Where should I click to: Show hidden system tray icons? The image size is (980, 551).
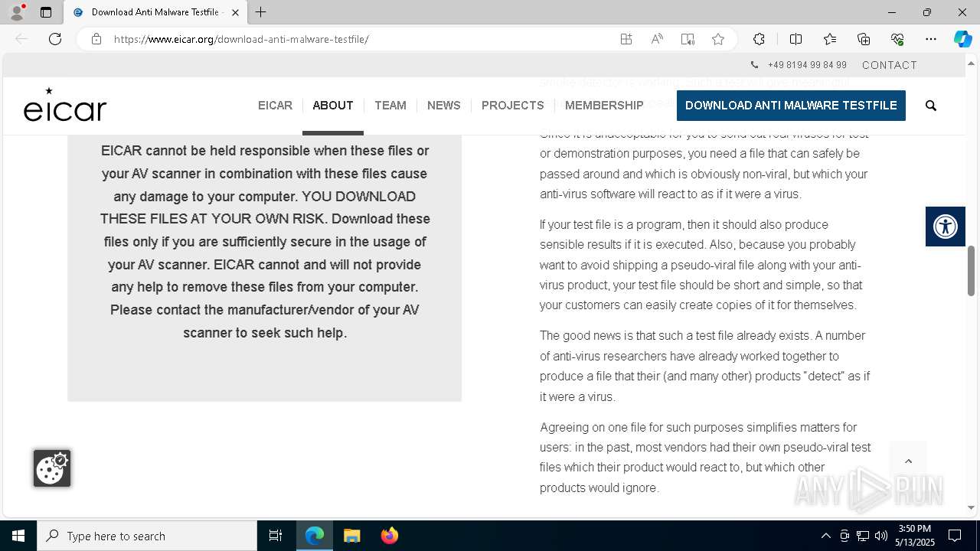point(826,536)
